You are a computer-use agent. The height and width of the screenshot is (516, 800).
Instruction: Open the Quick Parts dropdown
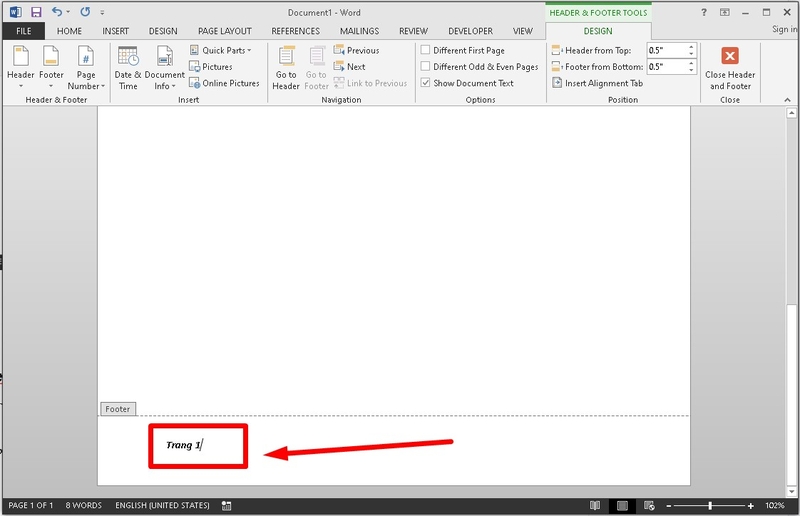[x=221, y=51]
